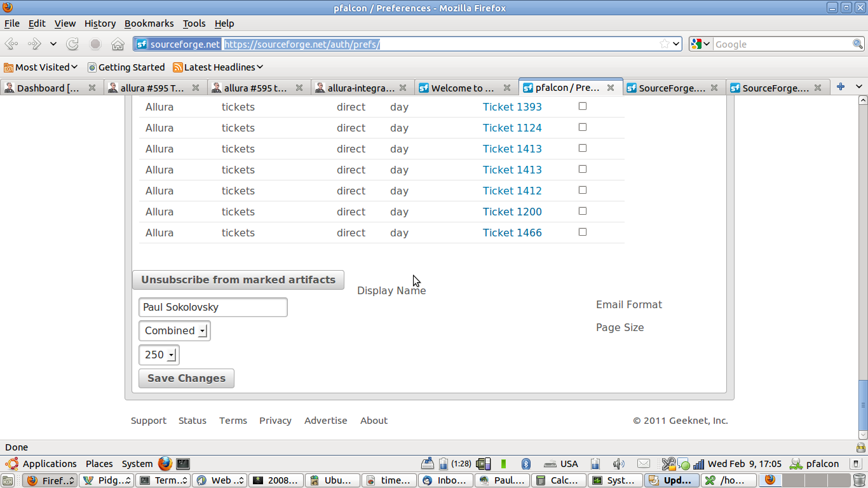Click the search magnifier icon in Google box
Viewport: 868px width, 488px height.
857,44
